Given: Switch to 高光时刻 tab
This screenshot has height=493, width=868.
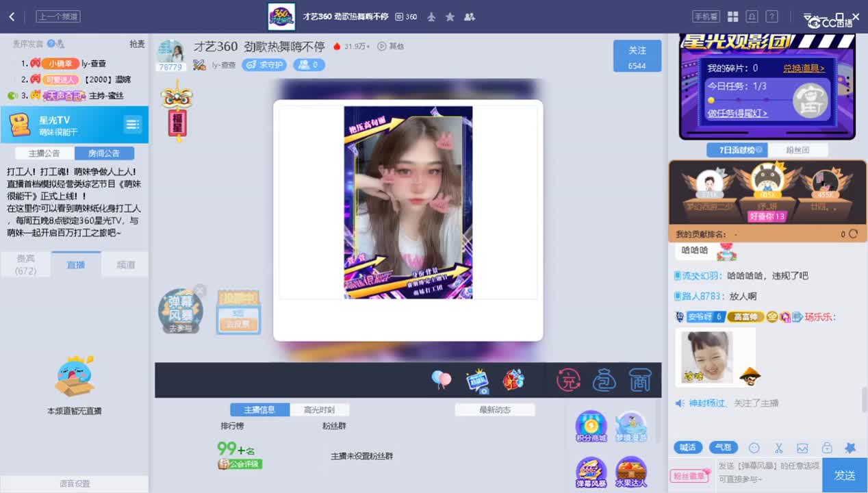Looking at the screenshot, I should 320,409.
